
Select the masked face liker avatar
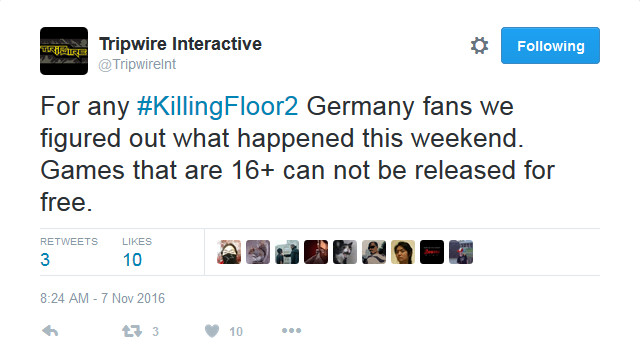(x=229, y=252)
